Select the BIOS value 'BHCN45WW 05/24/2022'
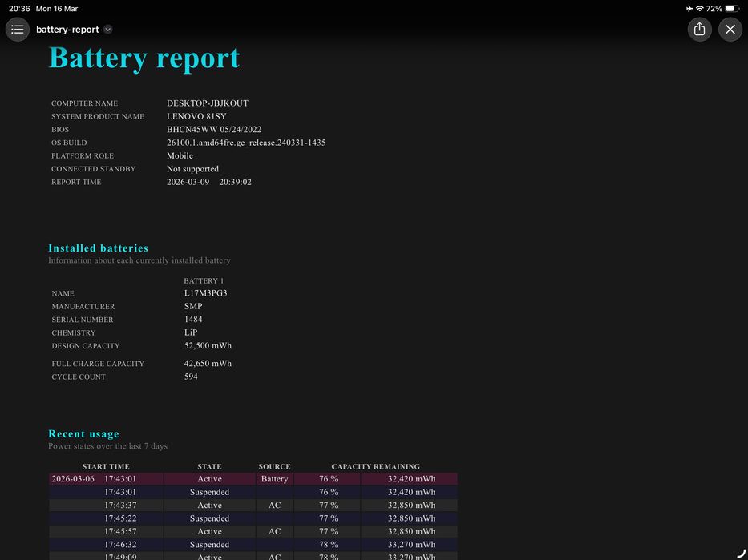Viewport: 748px width, 560px height. [x=214, y=129]
